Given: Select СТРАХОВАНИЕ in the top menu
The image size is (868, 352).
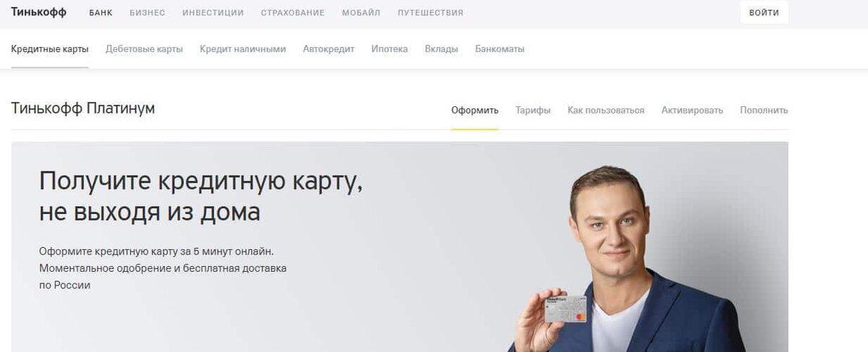Looking at the screenshot, I should tap(292, 13).
